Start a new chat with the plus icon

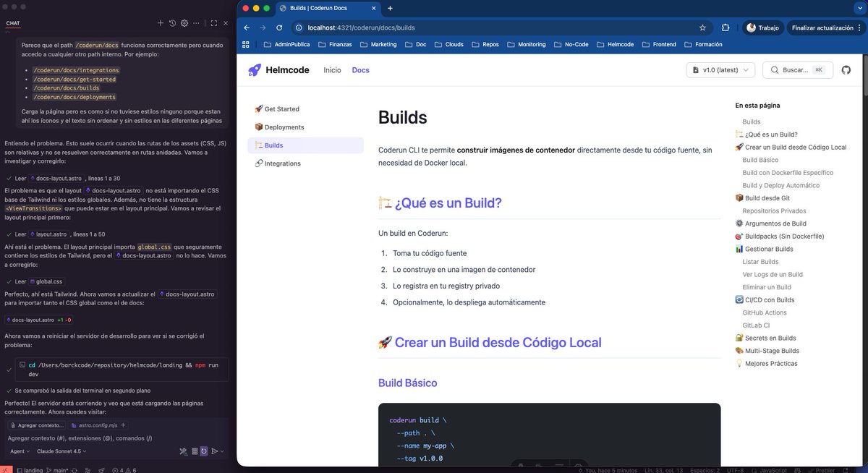tap(161, 23)
